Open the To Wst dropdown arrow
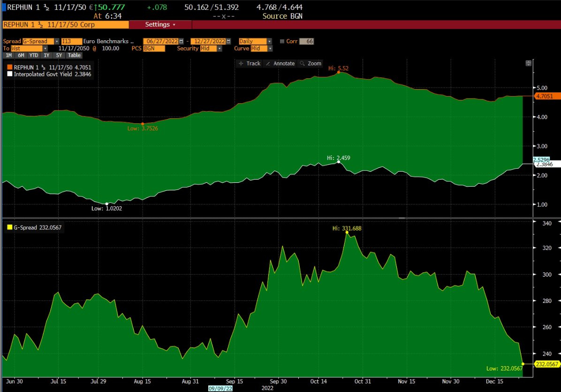 coord(45,49)
